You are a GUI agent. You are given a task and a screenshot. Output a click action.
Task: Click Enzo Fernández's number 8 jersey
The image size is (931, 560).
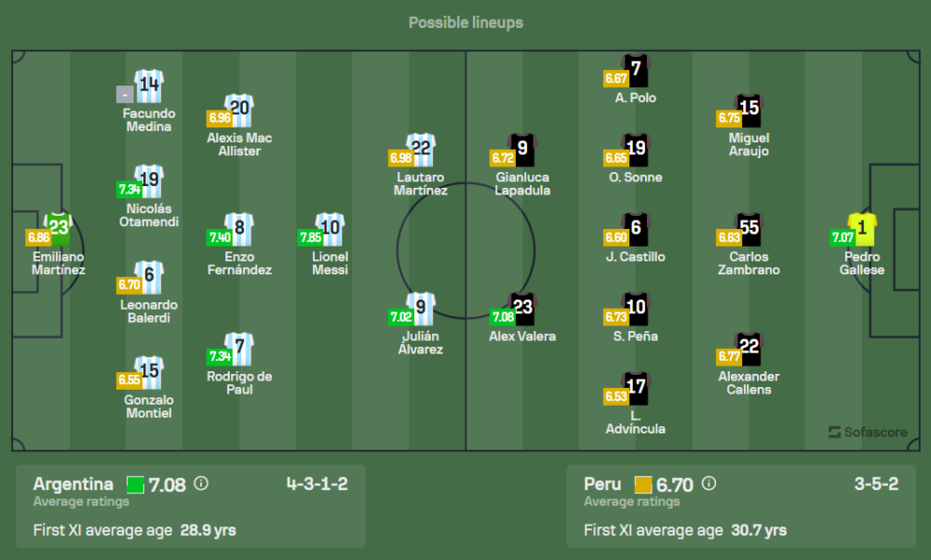tap(239, 229)
